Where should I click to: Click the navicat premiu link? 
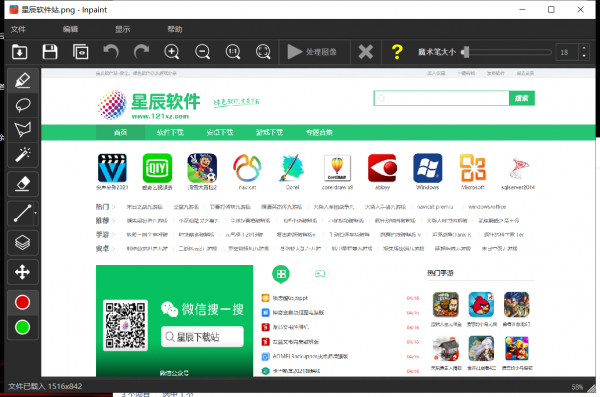[x=435, y=207]
